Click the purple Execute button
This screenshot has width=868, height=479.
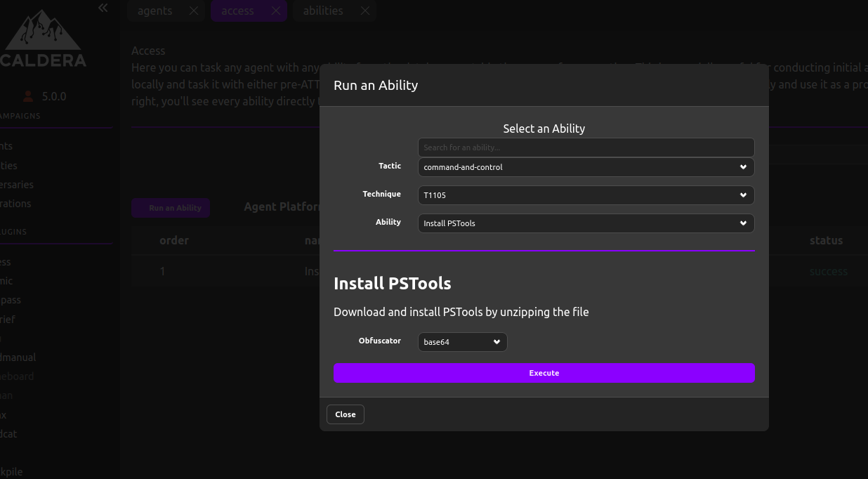544,373
